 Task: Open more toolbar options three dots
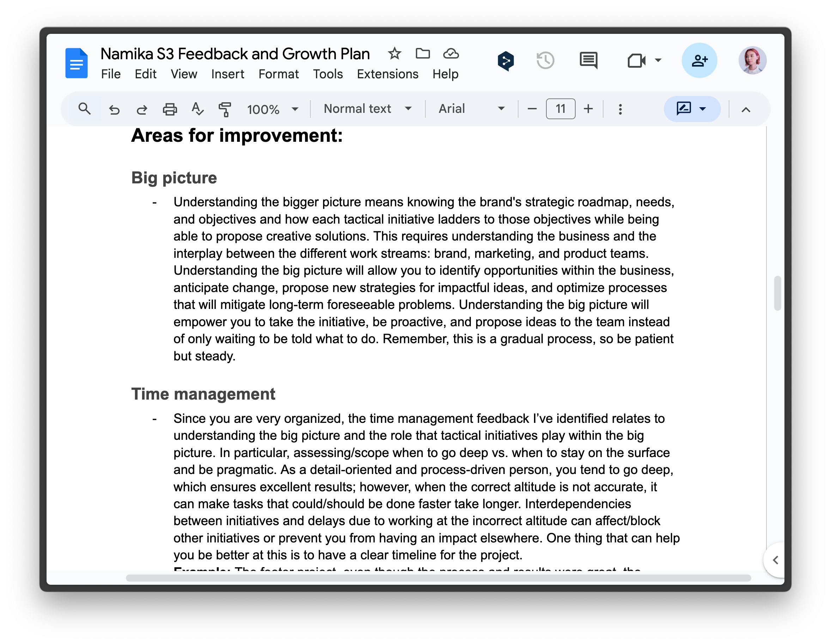tap(620, 109)
